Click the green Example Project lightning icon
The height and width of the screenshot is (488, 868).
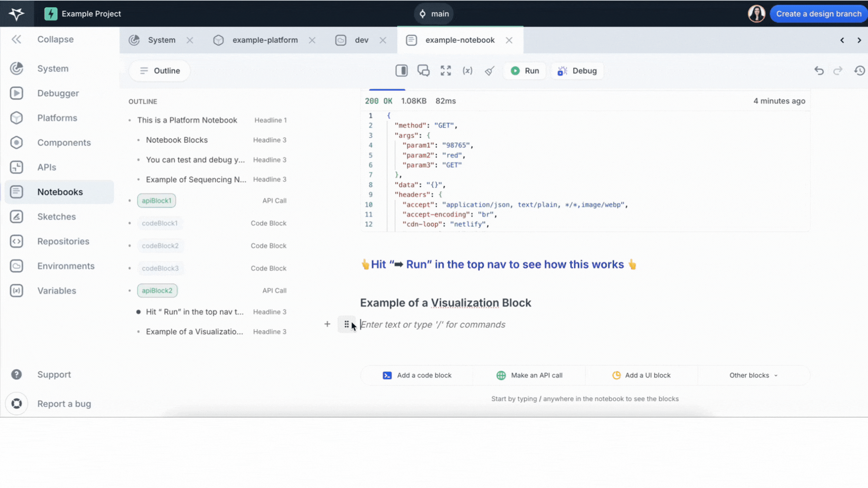(x=51, y=14)
